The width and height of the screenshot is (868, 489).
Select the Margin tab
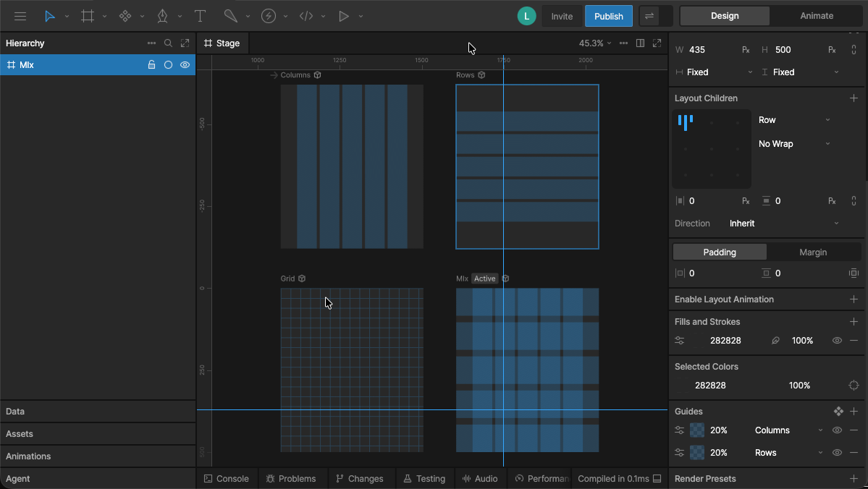pyautogui.click(x=813, y=252)
